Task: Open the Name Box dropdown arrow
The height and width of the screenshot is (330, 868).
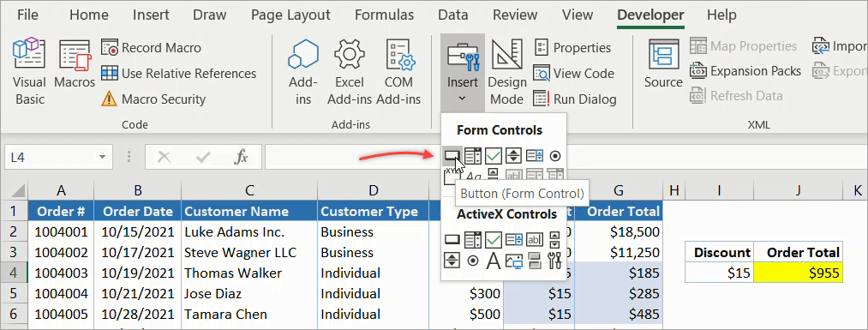Action: (102, 157)
